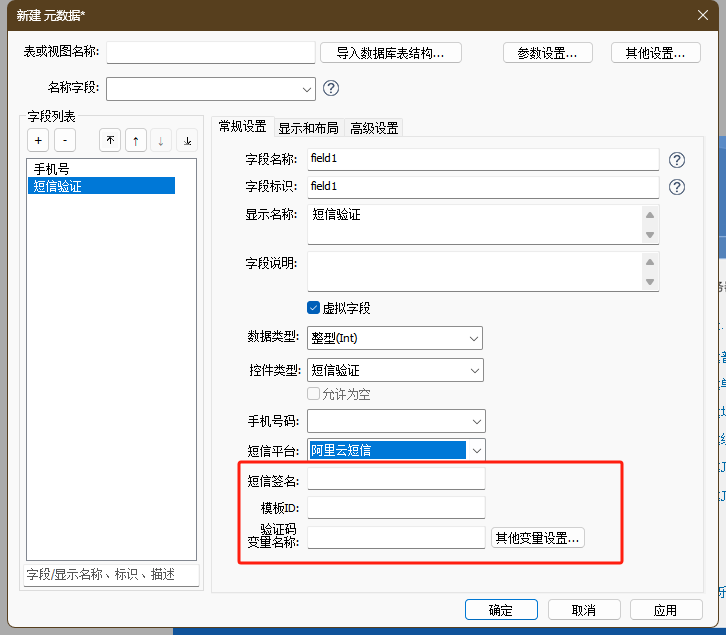
Task: Click the 显示名称 scrollbar down arrow
Action: pyautogui.click(x=651, y=236)
